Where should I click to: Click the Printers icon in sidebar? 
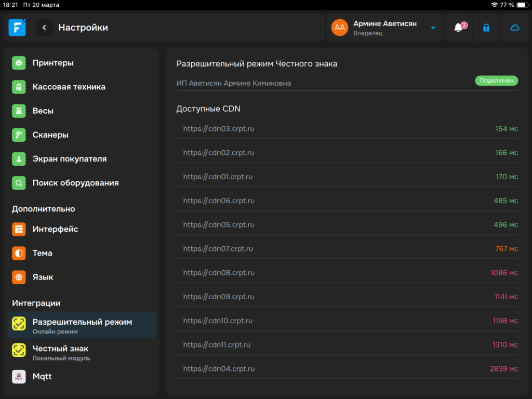[x=19, y=63]
